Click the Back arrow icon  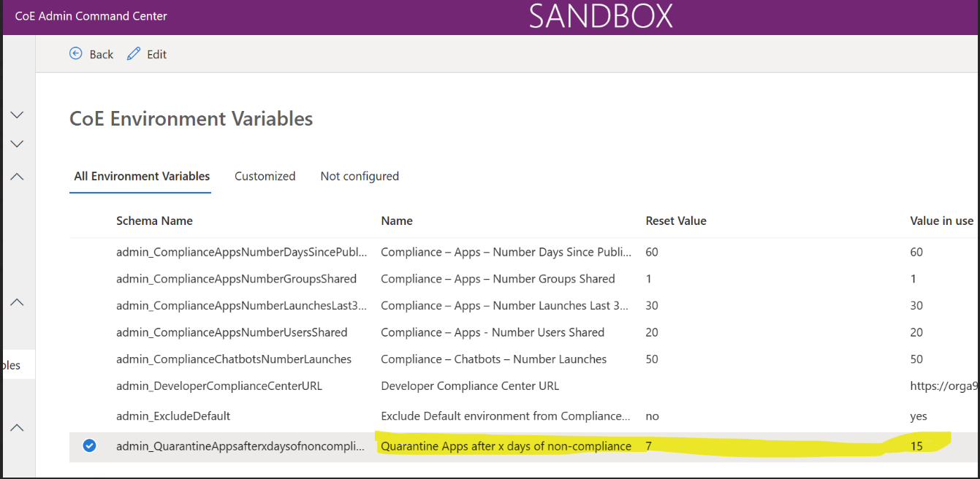click(75, 53)
